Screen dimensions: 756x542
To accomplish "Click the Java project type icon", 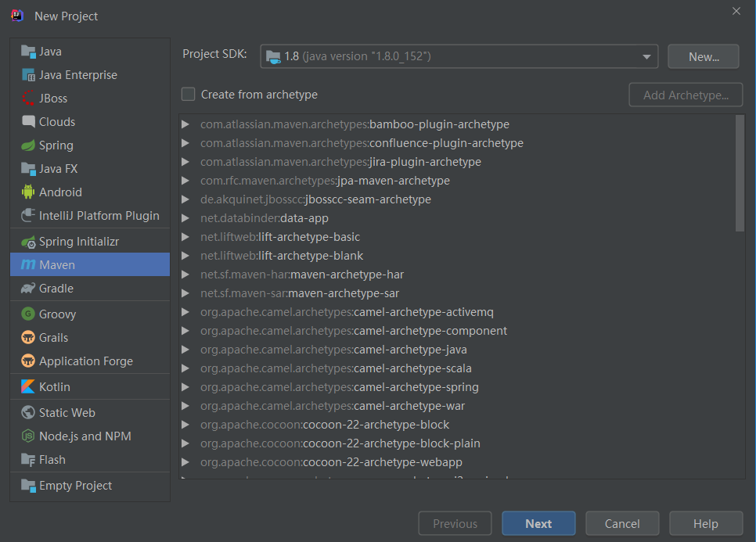I will click(x=28, y=52).
